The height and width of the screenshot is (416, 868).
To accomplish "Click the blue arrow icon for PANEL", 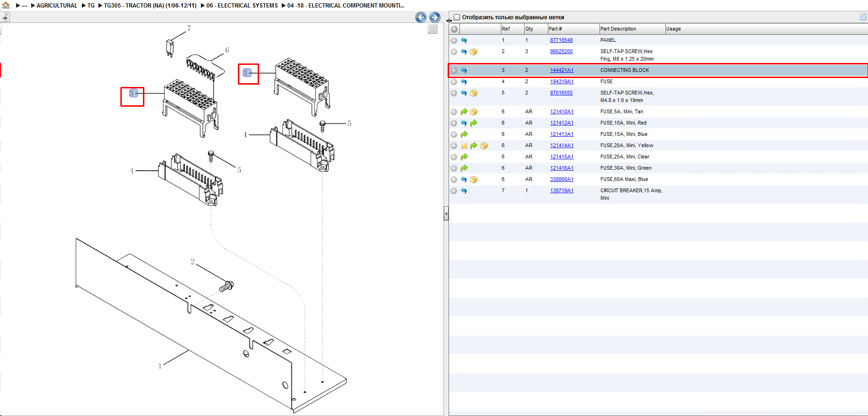I will tap(464, 40).
